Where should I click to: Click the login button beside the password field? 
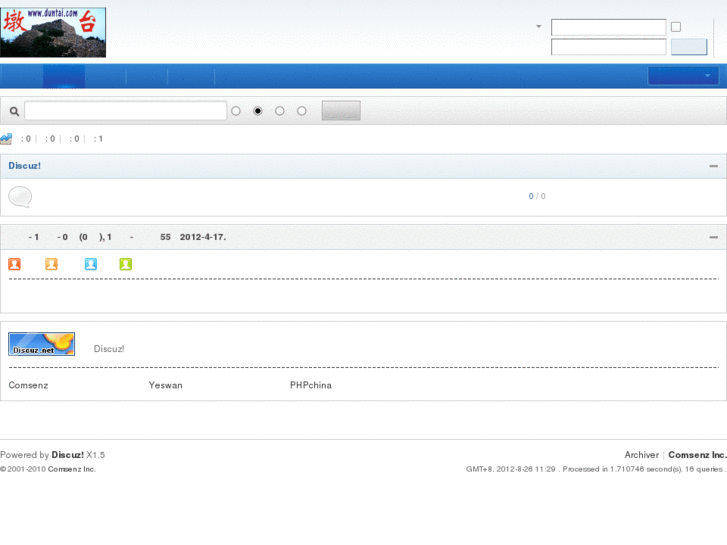coord(689,47)
